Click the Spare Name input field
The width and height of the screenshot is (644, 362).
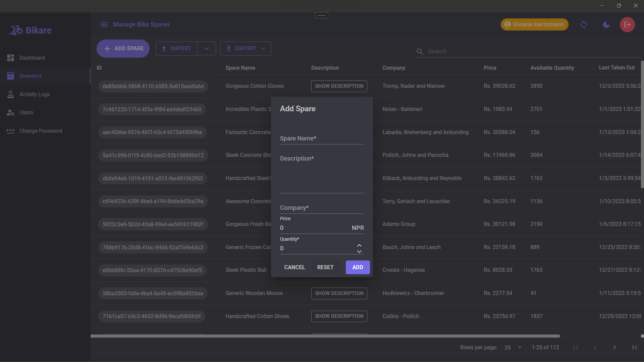point(321,138)
